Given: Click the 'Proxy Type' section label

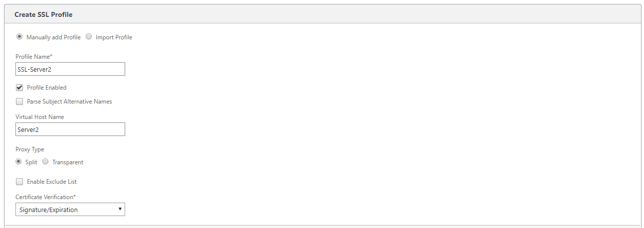Looking at the screenshot, I should coord(30,149).
